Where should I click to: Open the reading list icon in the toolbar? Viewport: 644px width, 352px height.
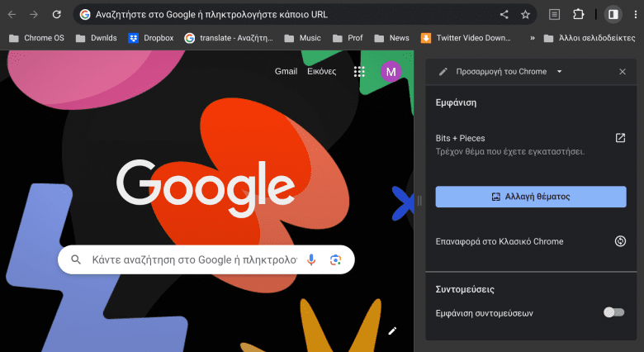point(554,14)
